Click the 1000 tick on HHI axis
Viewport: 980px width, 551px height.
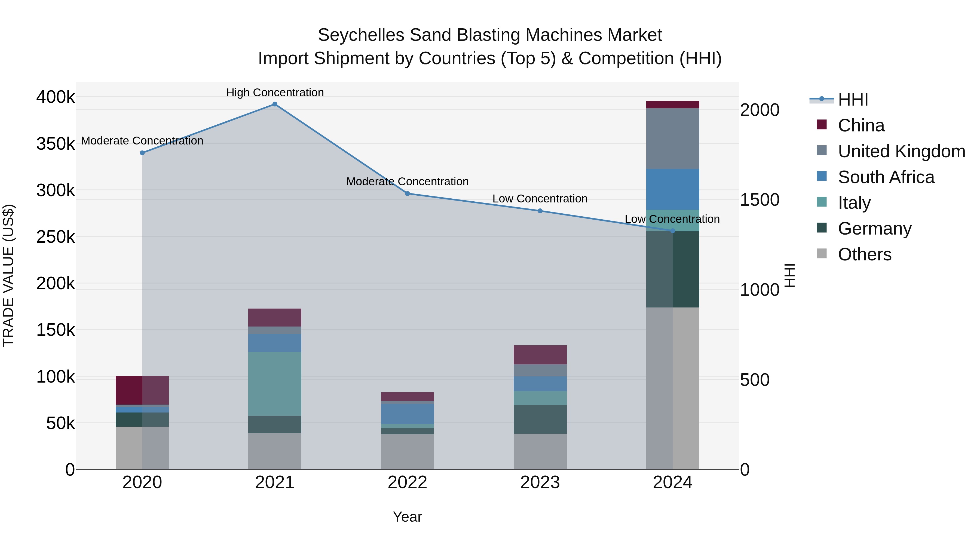point(760,290)
